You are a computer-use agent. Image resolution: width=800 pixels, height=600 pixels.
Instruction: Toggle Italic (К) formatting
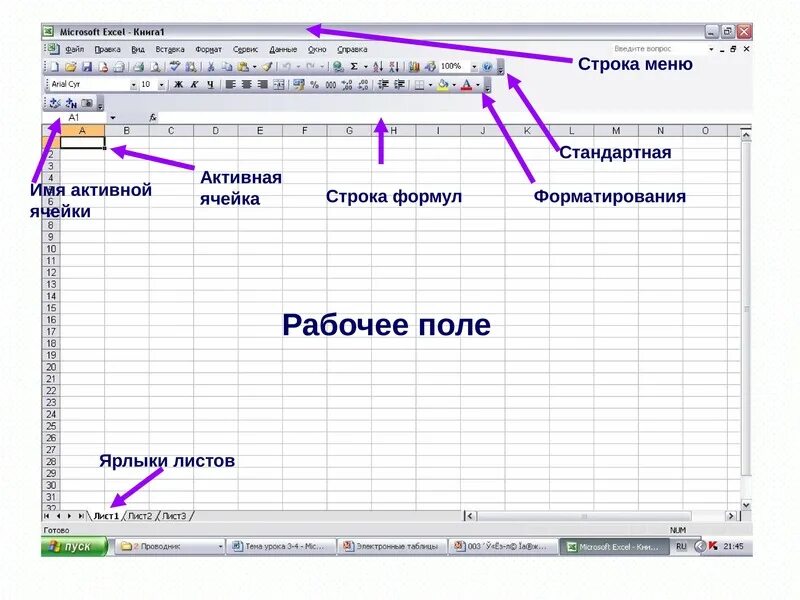click(x=194, y=85)
